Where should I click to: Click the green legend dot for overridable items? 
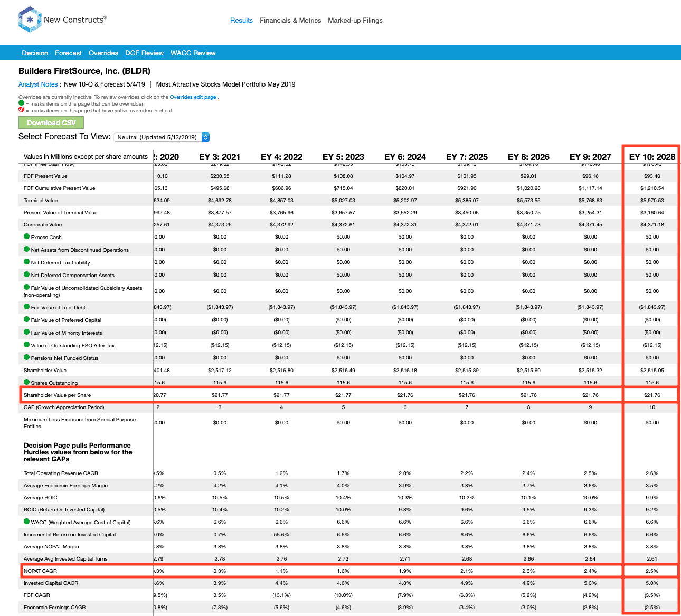coord(21,103)
